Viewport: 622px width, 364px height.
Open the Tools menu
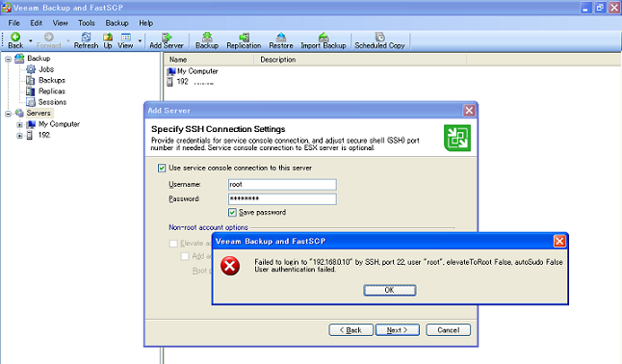(87, 23)
